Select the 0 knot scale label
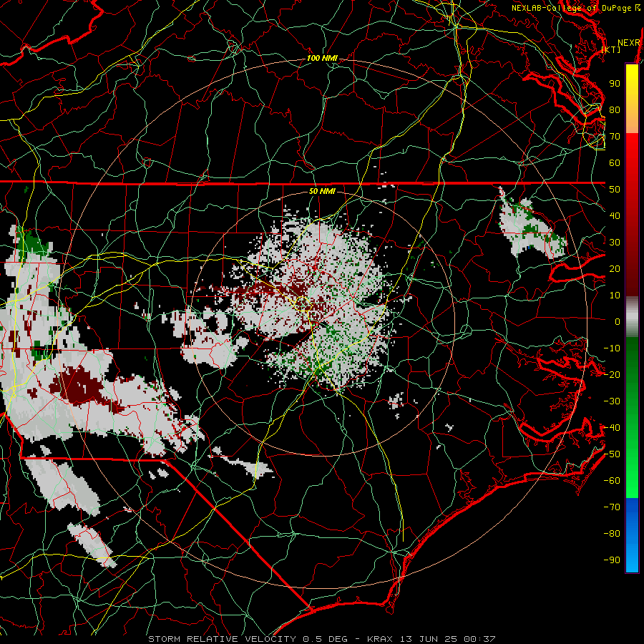 point(618,322)
